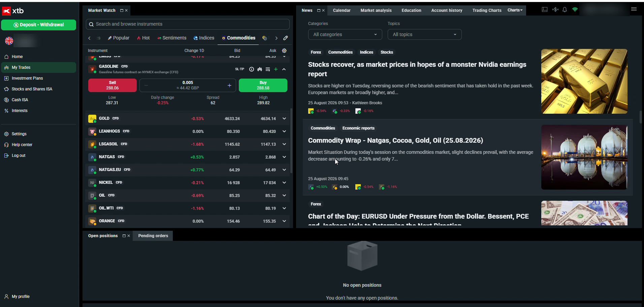
Task: Switch to Pending orders tab
Action: pyautogui.click(x=153, y=236)
